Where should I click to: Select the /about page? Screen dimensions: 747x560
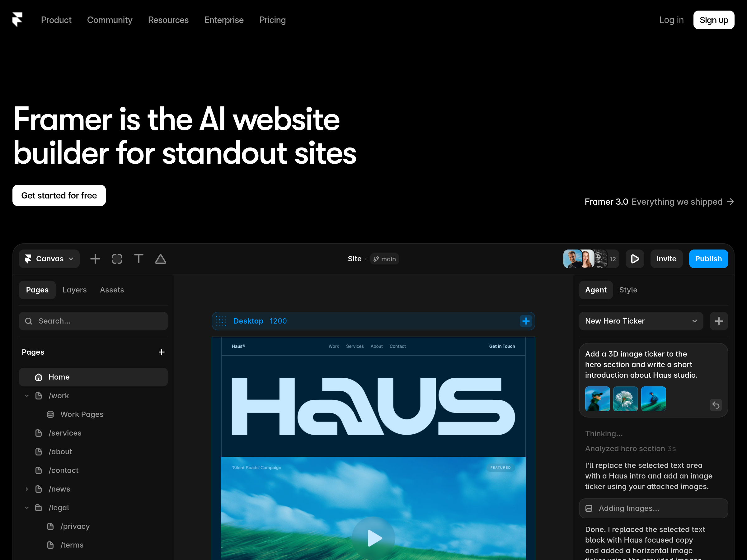[x=60, y=452]
